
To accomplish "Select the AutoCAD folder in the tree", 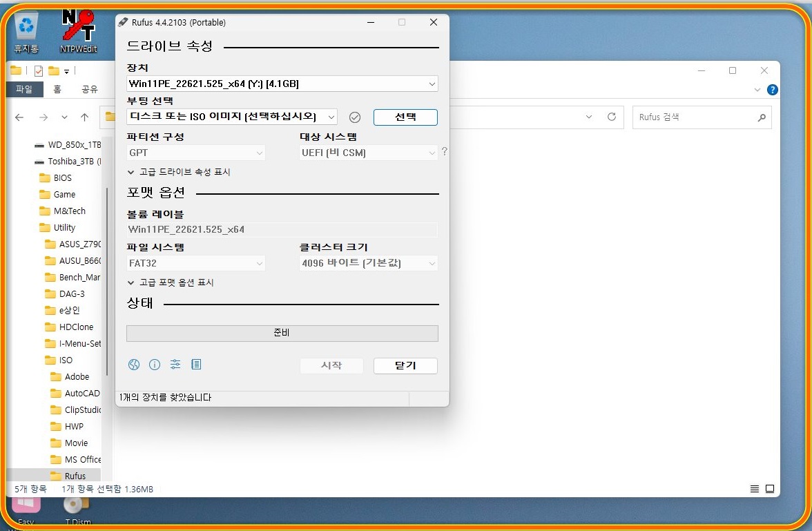I will coord(76,393).
